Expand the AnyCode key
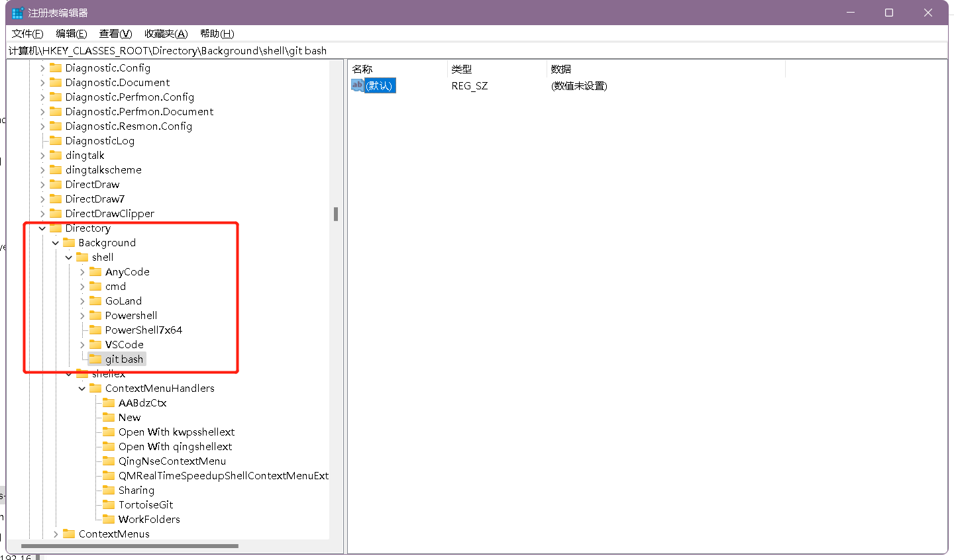The width and height of the screenshot is (954, 560). [81, 271]
